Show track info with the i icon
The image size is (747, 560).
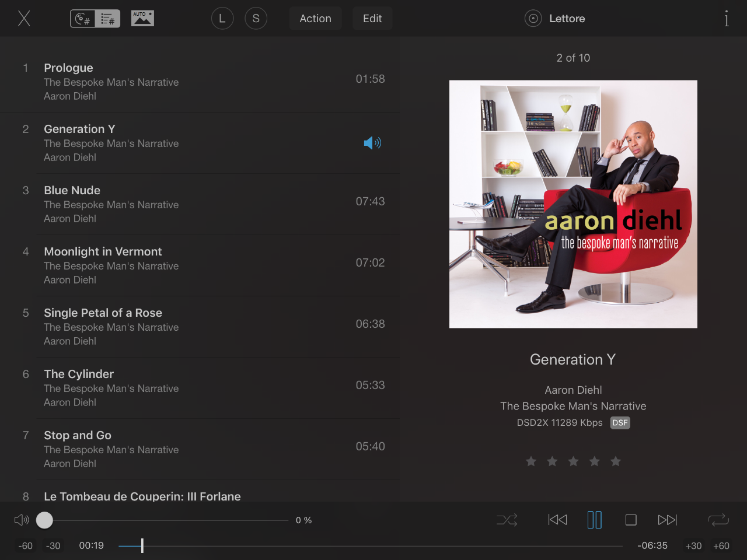727,19
